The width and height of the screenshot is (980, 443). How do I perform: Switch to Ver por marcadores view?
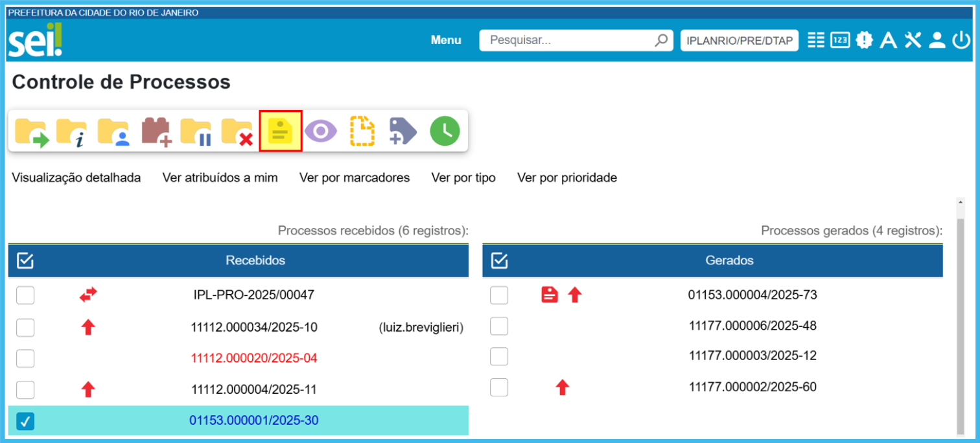(x=355, y=177)
